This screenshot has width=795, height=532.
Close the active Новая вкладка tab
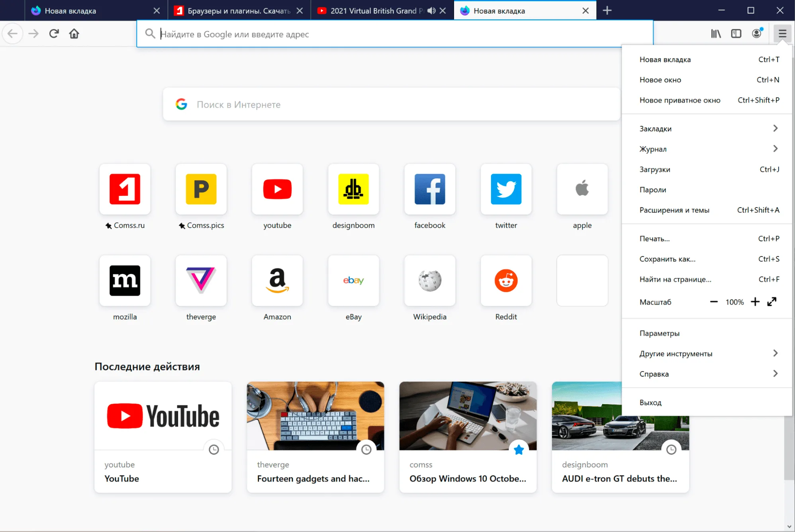coord(585,11)
